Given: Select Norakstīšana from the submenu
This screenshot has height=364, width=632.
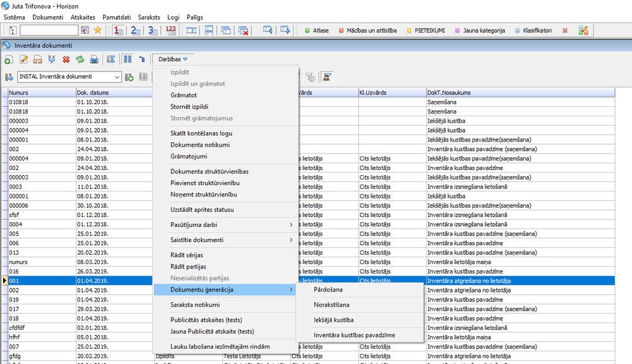Looking at the screenshot, I should coord(332,305).
